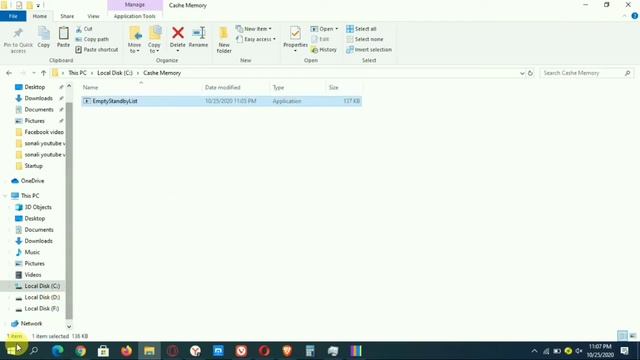This screenshot has width=640, height=360.
Task: Open taskbar Search
Action: pos(34,351)
